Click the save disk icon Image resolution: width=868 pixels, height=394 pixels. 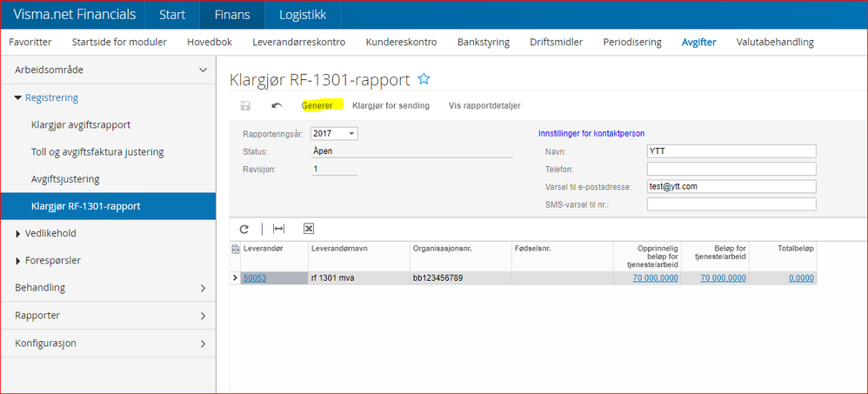point(244,105)
